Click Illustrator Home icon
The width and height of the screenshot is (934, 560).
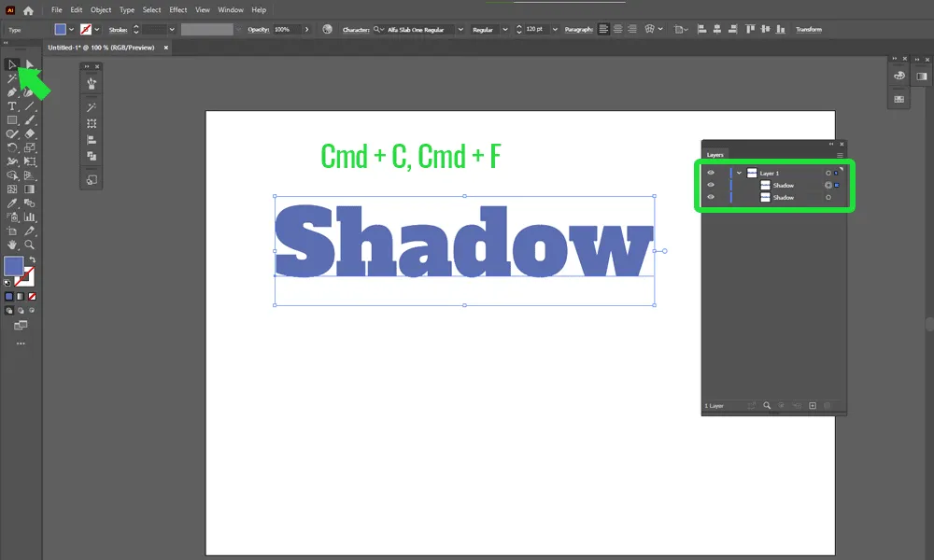(x=28, y=10)
